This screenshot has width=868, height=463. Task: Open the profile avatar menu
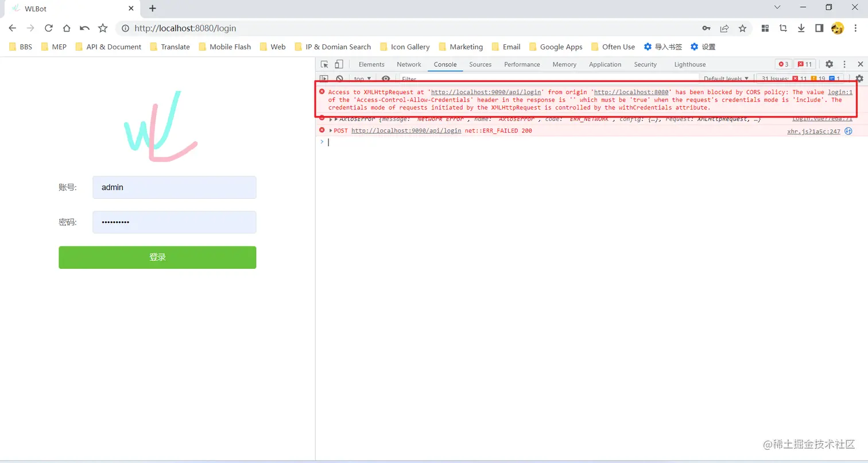pyautogui.click(x=838, y=28)
